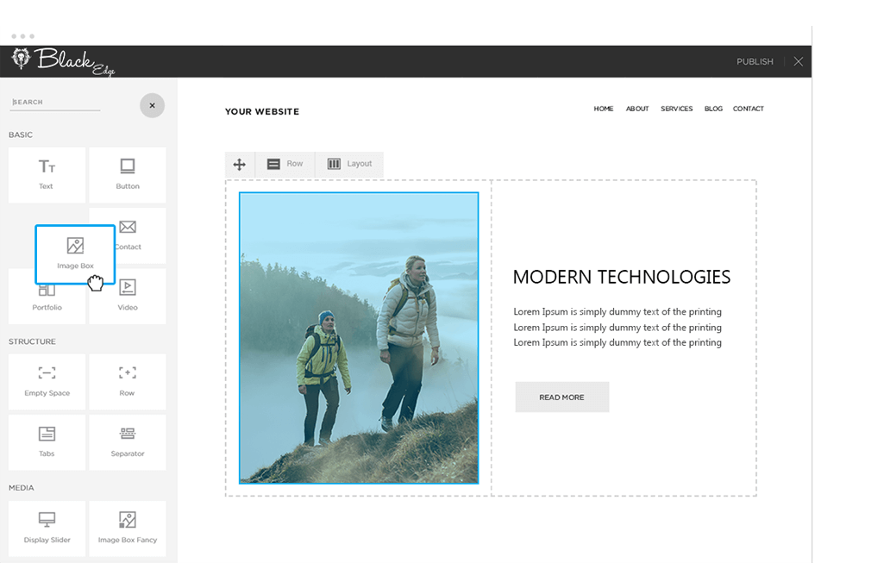The width and height of the screenshot is (890, 588).
Task: Go to the About menu item
Action: click(636, 109)
